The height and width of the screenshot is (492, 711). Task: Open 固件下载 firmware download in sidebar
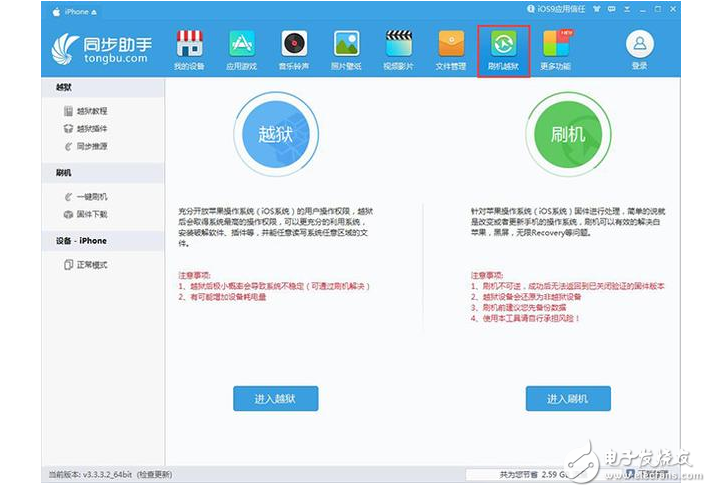[x=86, y=214]
